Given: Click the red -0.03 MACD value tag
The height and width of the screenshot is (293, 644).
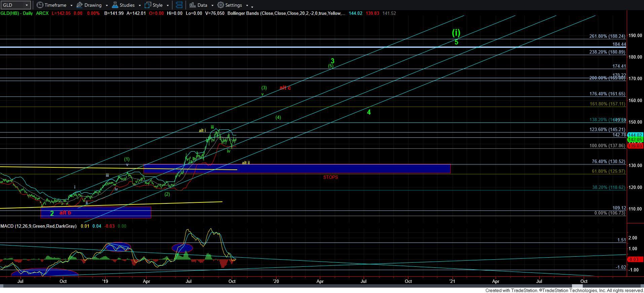Looking at the screenshot, I should pos(635,259).
